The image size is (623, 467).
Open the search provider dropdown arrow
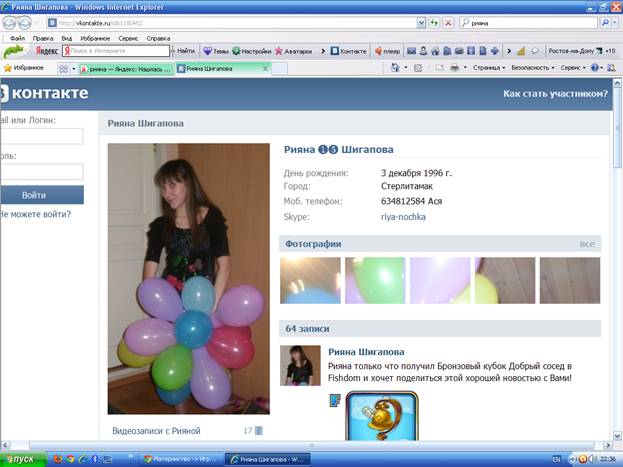[615, 23]
